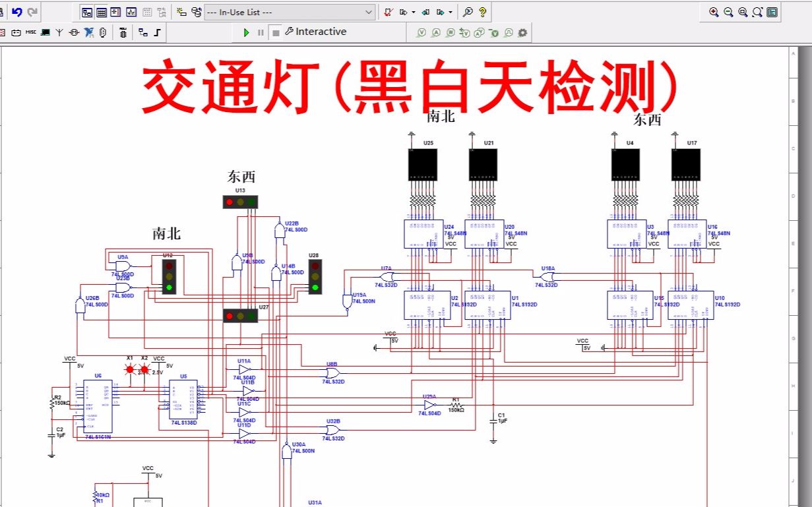Expand the graph export dropdown arrow
Image resolution: width=812 pixels, height=507 pixels.
pyautogui.click(x=414, y=13)
